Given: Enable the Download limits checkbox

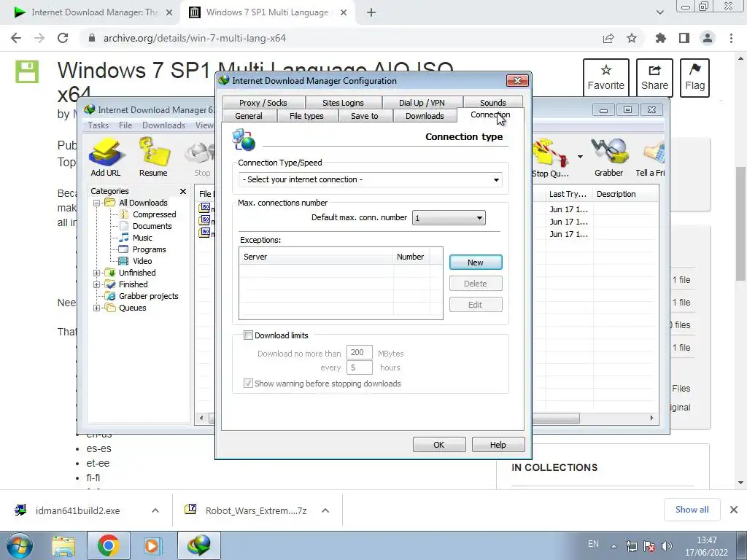Looking at the screenshot, I should click(x=248, y=335).
